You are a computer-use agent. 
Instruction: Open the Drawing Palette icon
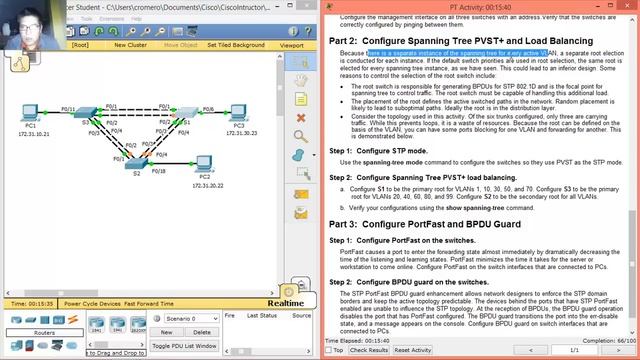click(178, 31)
